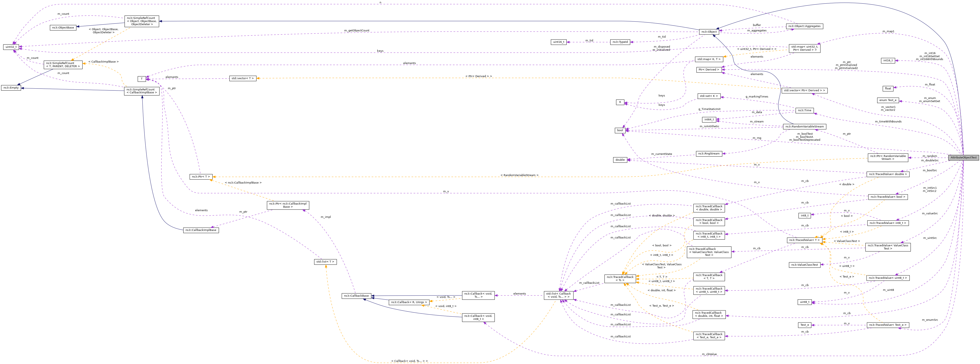
Task: Open the ns3::TypeId node
Action: [x=620, y=42]
